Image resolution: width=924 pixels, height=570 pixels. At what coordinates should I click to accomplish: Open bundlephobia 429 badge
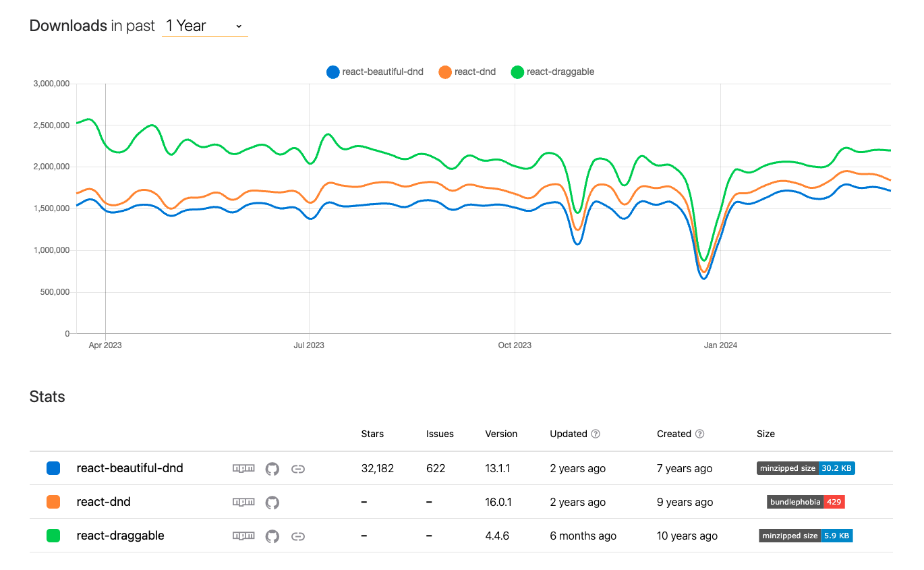click(x=806, y=502)
